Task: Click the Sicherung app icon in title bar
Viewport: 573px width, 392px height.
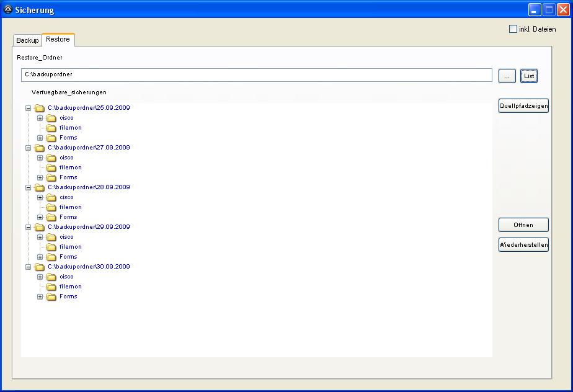Action: click(x=8, y=10)
